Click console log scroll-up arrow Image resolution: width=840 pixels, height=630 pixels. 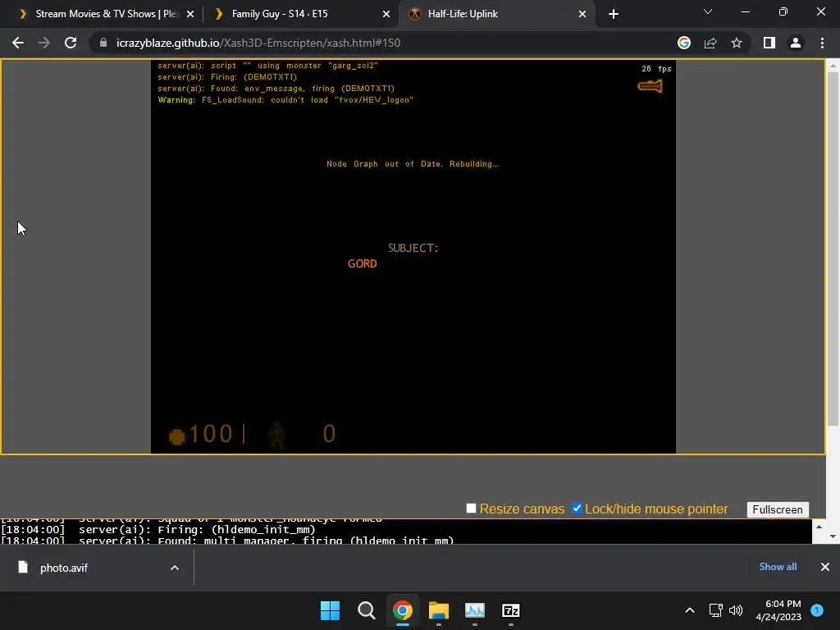click(x=819, y=526)
